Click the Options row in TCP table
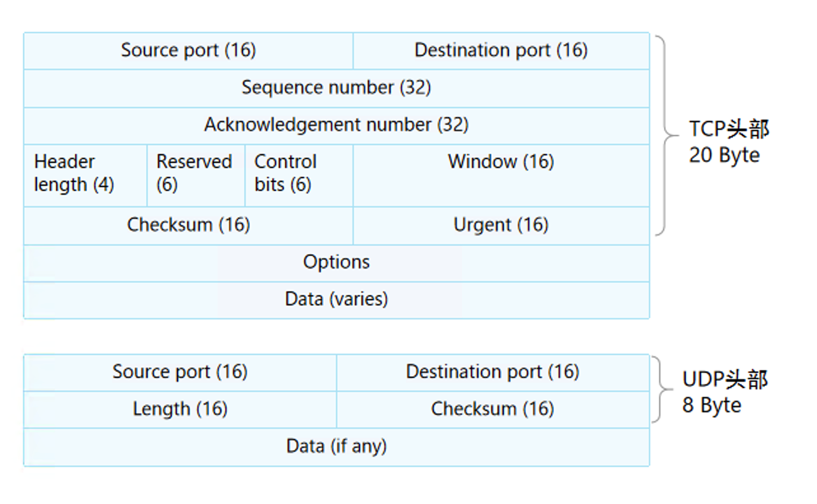The image size is (817, 504). tap(336, 262)
